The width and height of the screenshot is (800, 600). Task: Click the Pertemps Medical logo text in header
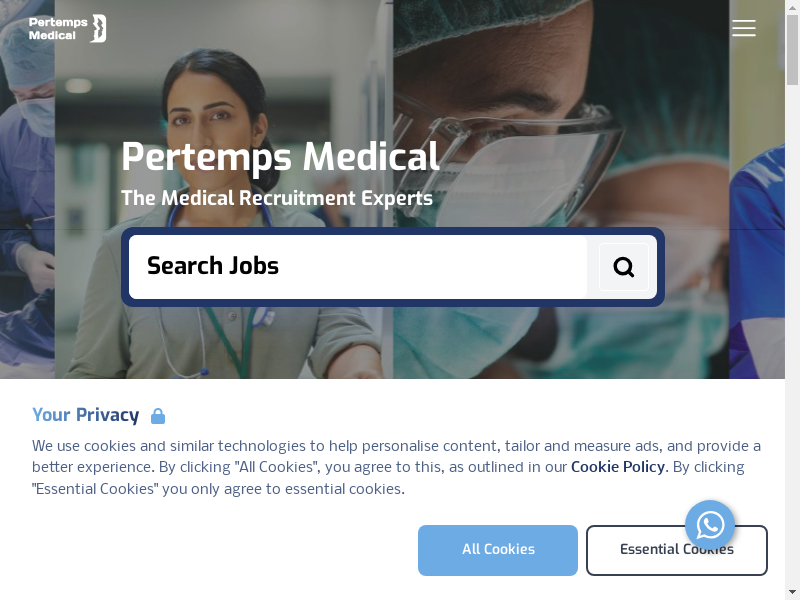(x=53, y=28)
